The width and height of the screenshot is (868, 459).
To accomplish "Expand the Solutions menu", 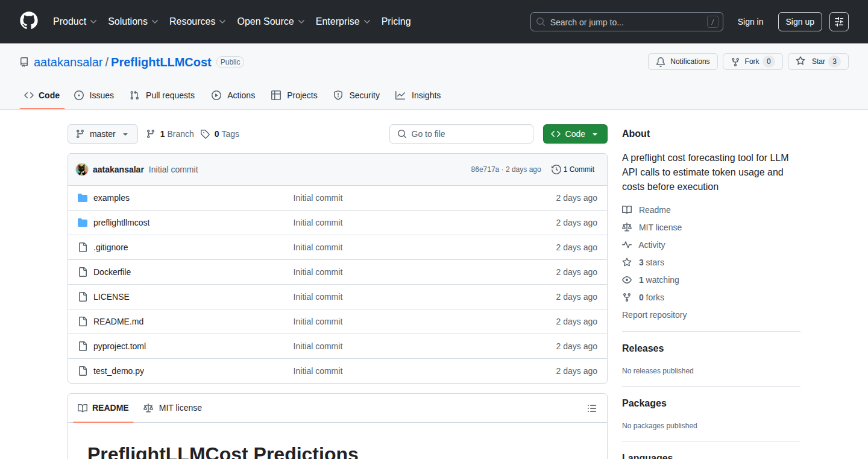I will pyautogui.click(x=133, y=22).
